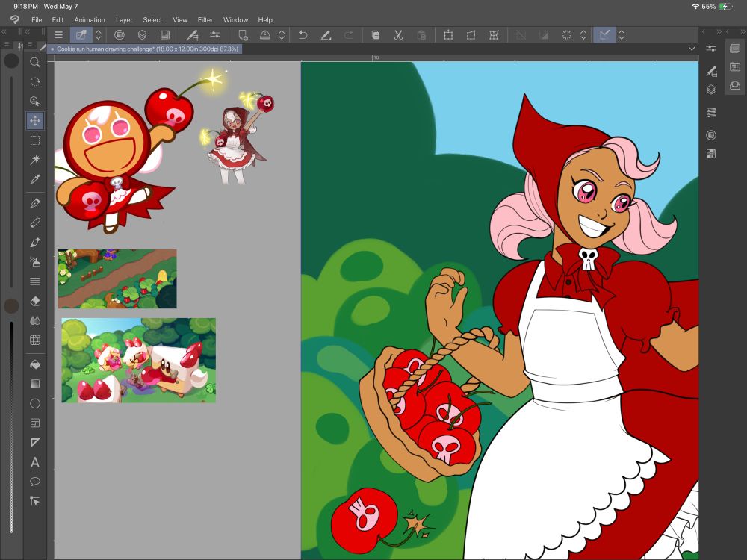Toggle the selection border dashed-circle icon
Viewport: 747px width, 560px height.
(x=566, y=35)
